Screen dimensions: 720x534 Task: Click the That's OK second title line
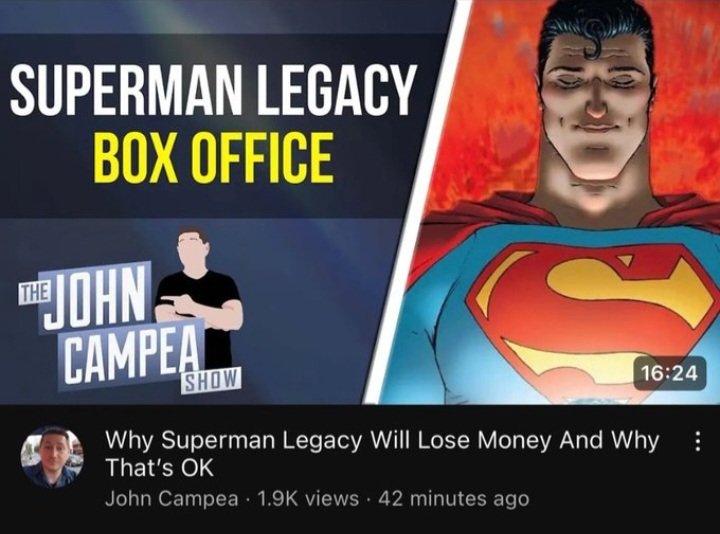coord(160,468)
